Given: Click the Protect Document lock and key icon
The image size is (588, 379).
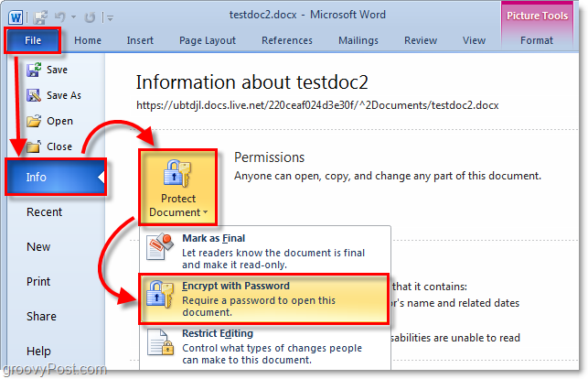Looking at the screenshot, I should 177,173.
